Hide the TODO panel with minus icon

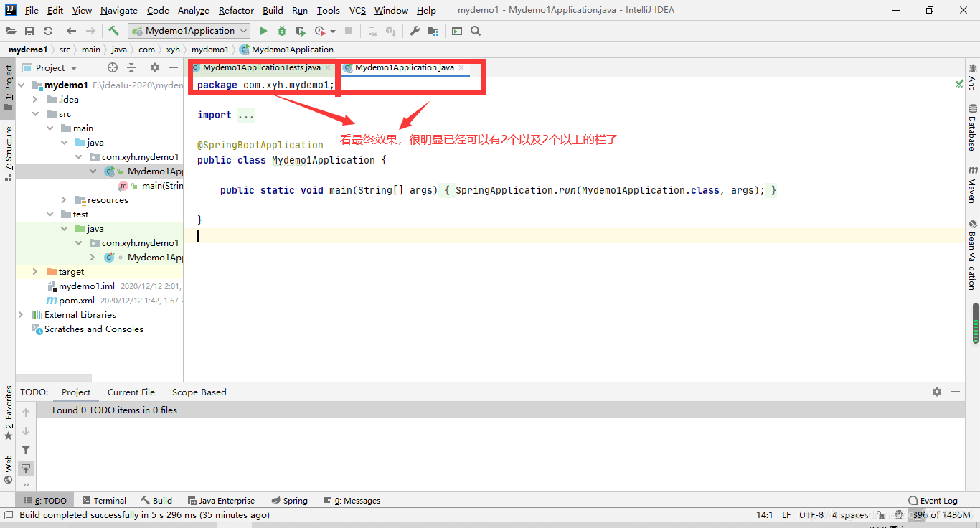pos(956,392)
